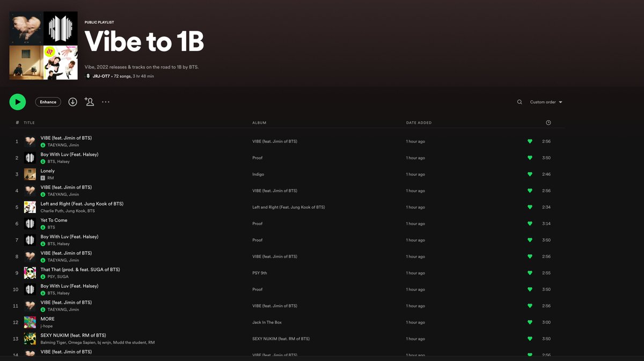Image resolution: width=644 pixels, height=361 pixels.
Task: Unlike SEXY NUKIM via the heart icon
Action: pos(530,339)
